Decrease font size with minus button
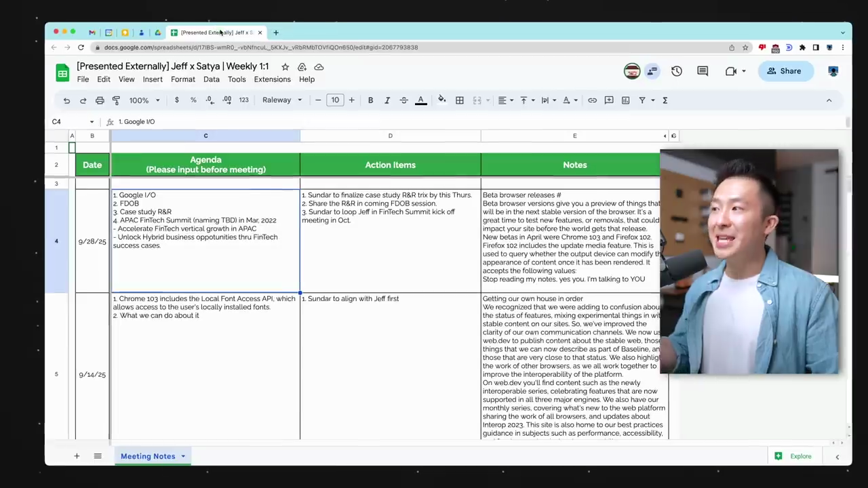This screenshot has width=868, height=488. pos(318,100)
